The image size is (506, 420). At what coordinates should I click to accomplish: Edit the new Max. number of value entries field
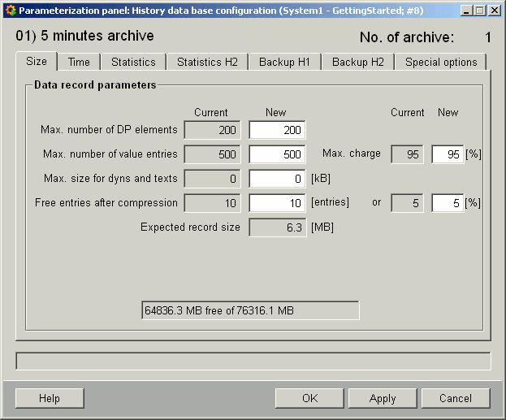coord(277,154)
